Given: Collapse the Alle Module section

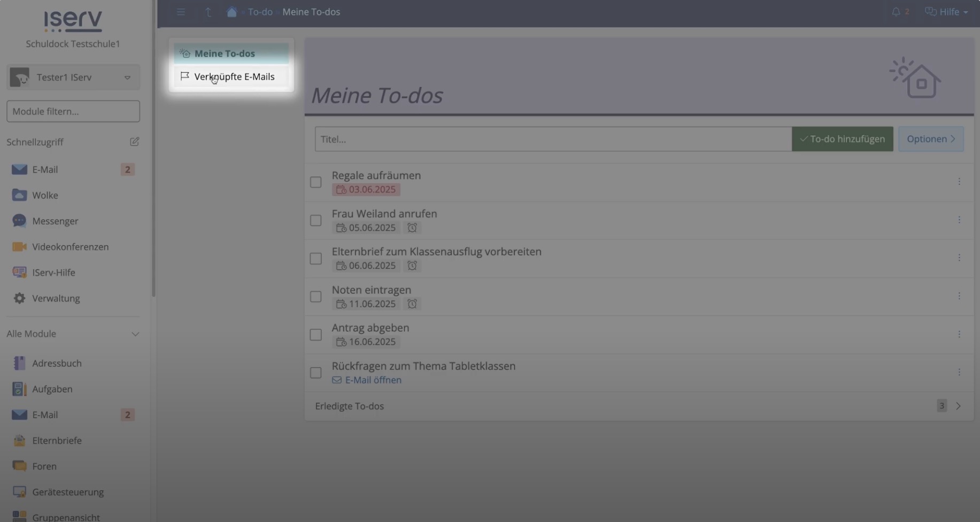Looking at the screenshot, I should coord(135,334).
